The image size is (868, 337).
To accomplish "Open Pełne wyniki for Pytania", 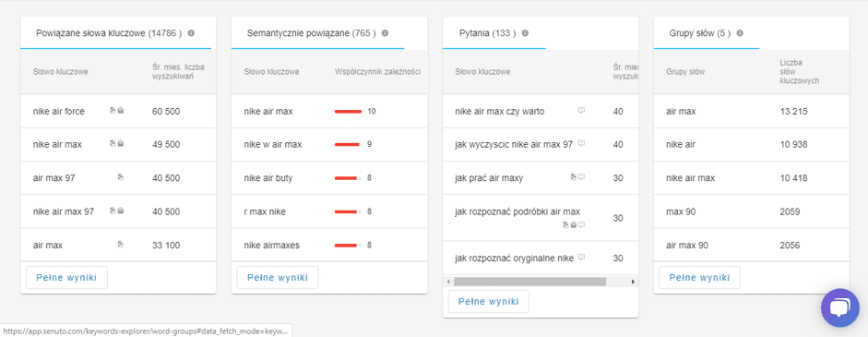I will click(488, 302).
